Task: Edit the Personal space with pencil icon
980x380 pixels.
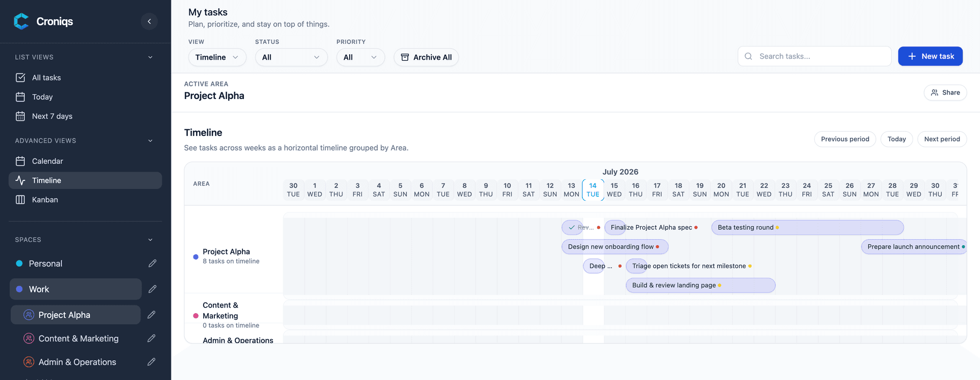Action: click(x=152, y=264)
